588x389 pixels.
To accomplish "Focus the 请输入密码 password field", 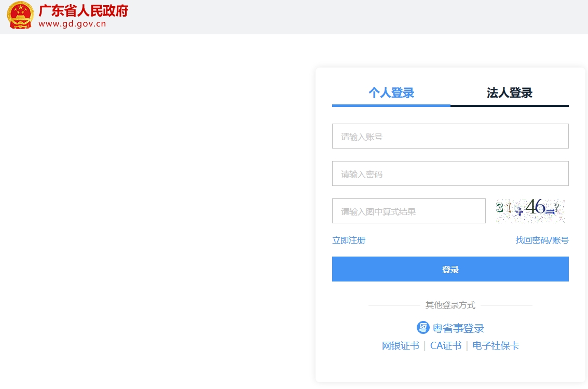I will tap(450, 173).
